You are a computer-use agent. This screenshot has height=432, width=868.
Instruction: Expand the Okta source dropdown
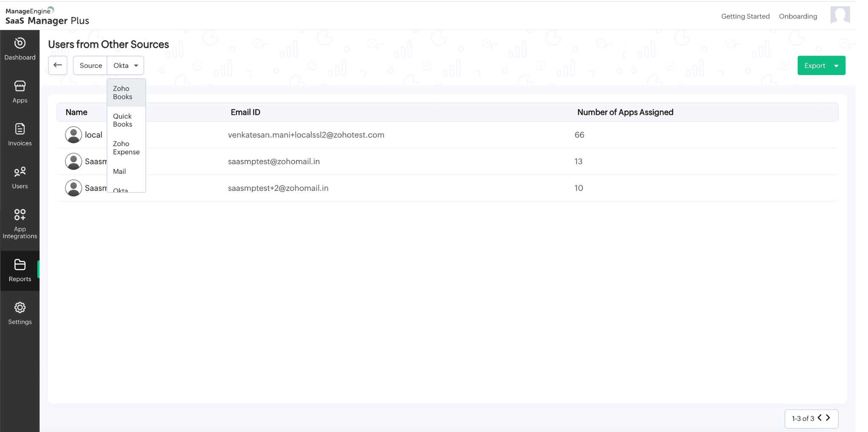click(x=125, y=65)
